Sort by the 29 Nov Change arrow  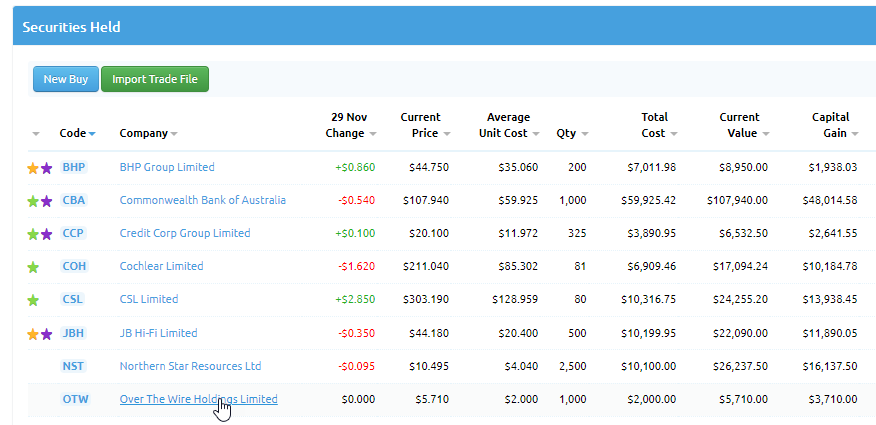[373, 134]
